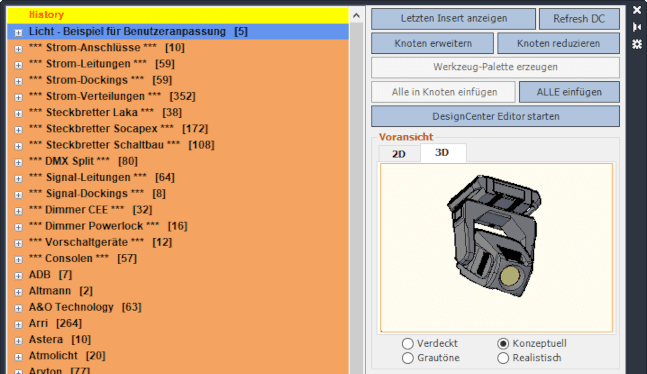The image size is (647, 374).
Task: Select the Astera tree item
Action: pyautogui.click(x=46, y=340)
